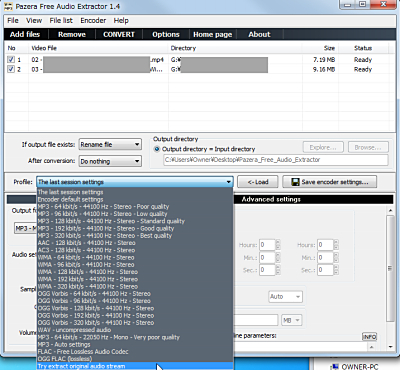400x370 pixels.
Task: Click the second Hours input field
Action: point(325,245)
